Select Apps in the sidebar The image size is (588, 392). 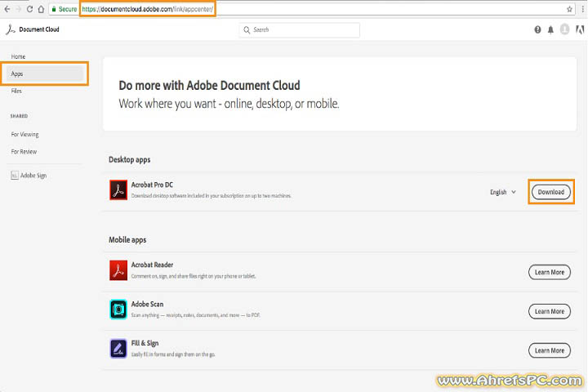[x=45, y=73]
